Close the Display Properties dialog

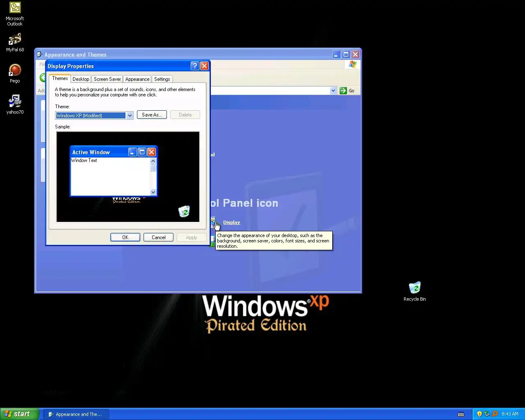click(x=204, y=66)
